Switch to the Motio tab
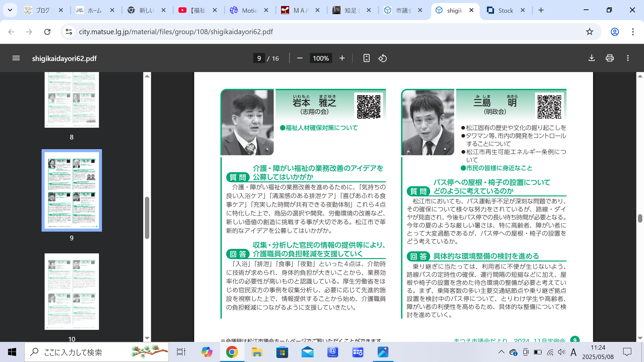 (x=250, y=10)
